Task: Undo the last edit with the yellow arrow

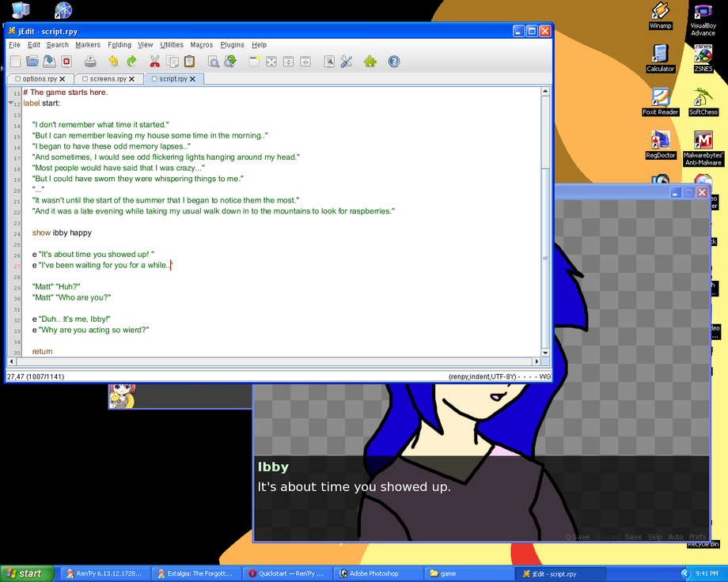Action: [113, 61]
